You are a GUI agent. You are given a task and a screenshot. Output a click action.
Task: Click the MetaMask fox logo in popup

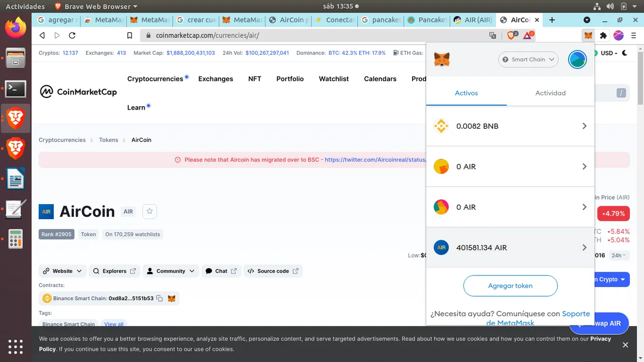point(442,59)
